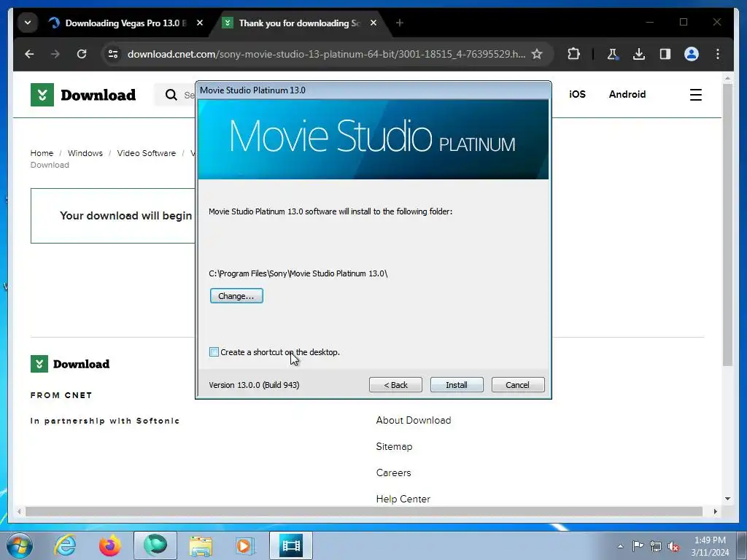The image size is (747, 560).
Task: Open the clock showing 1:49 PM
Action: (x=710, y=546)
